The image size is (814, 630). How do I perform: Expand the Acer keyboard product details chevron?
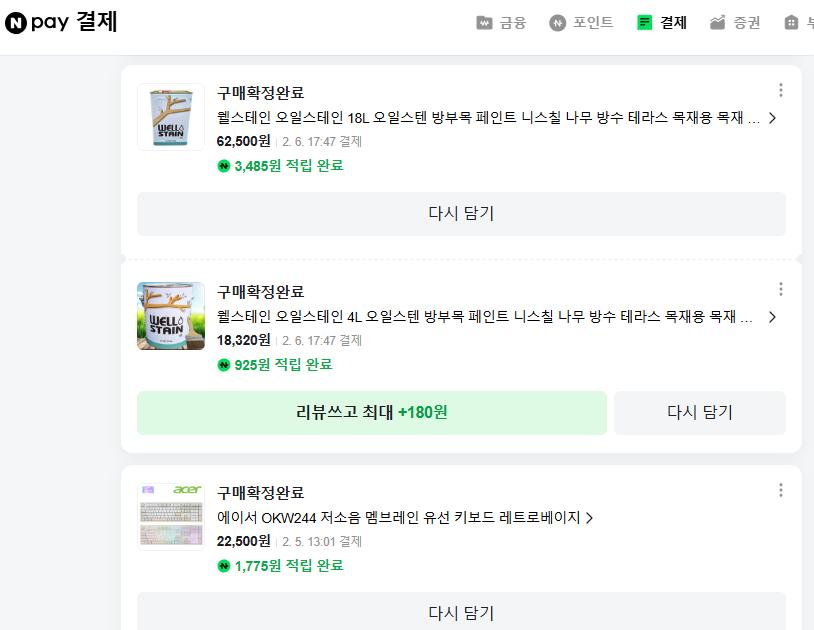pyautogui.click(x=589, y=518)
